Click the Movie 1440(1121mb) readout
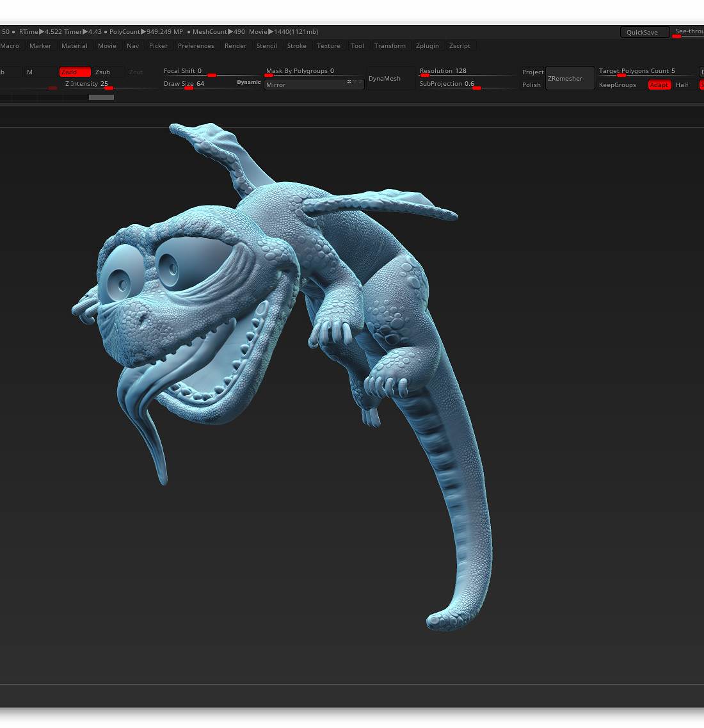Screen dimensions: 704x728 [283, 32]
